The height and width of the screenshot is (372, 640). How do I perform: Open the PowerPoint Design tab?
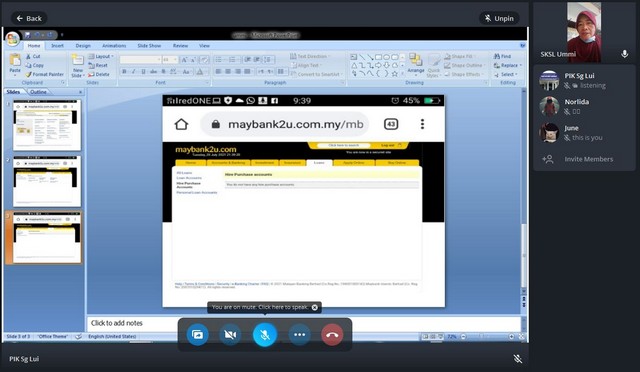pyautogui.click(x=83, y=46)
